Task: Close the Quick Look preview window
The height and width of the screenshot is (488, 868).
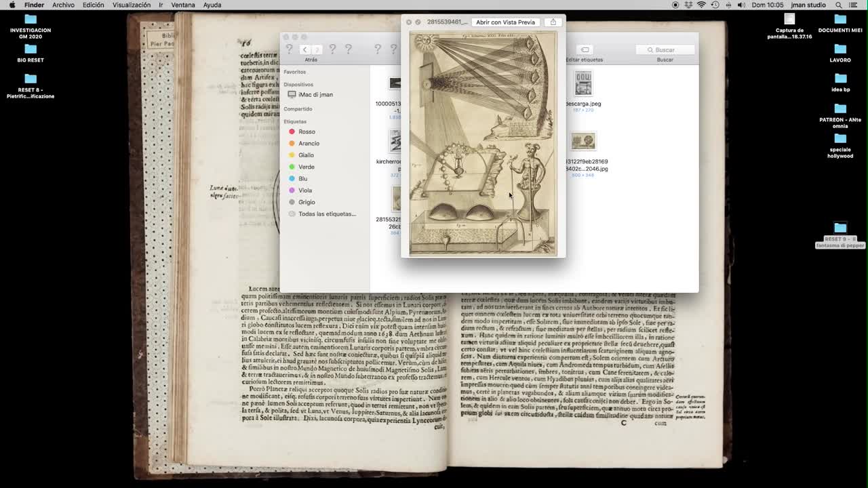Action: [x=409, y=22]
